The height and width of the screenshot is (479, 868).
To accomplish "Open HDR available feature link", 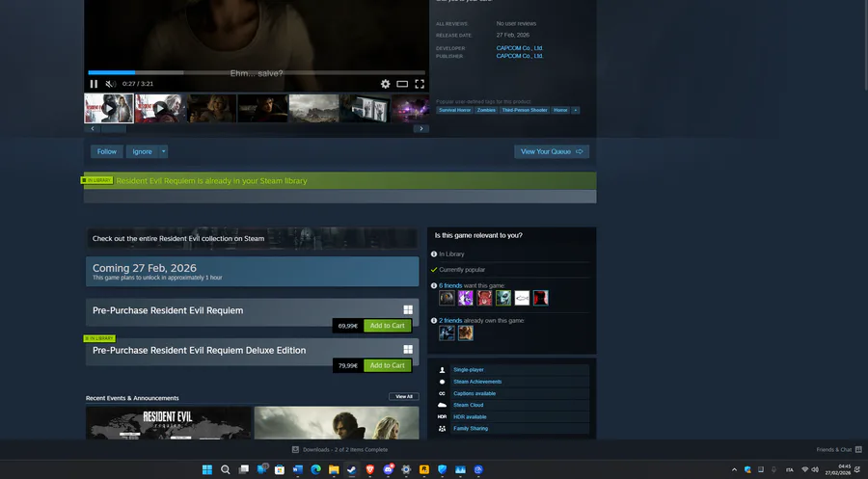I will 470,416.
